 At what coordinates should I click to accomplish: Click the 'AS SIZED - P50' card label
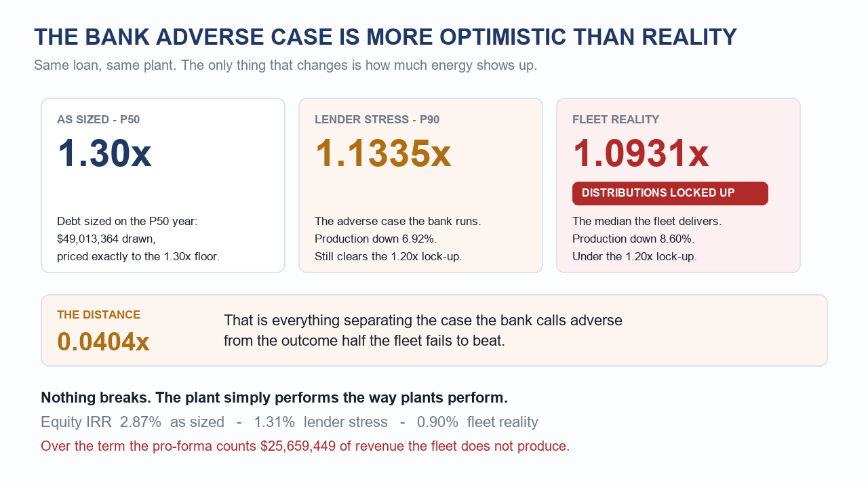[x=98, y=120]
